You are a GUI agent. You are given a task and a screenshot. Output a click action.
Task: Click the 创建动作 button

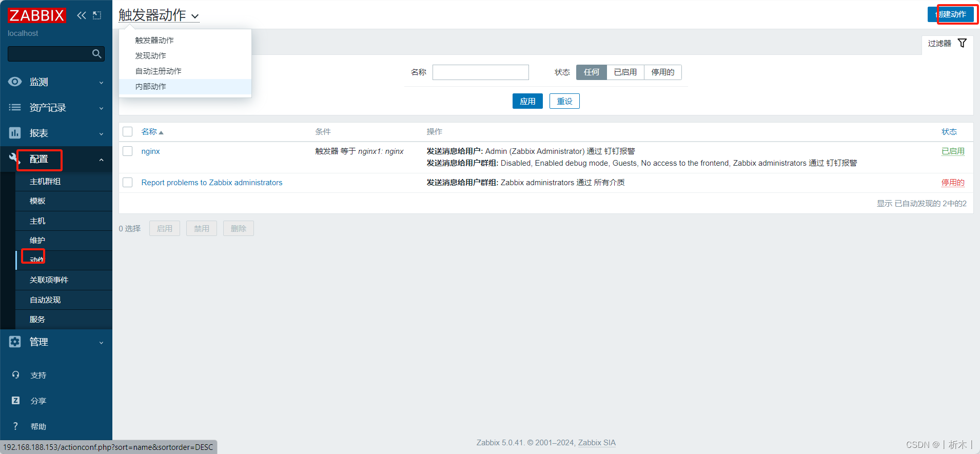951,14
